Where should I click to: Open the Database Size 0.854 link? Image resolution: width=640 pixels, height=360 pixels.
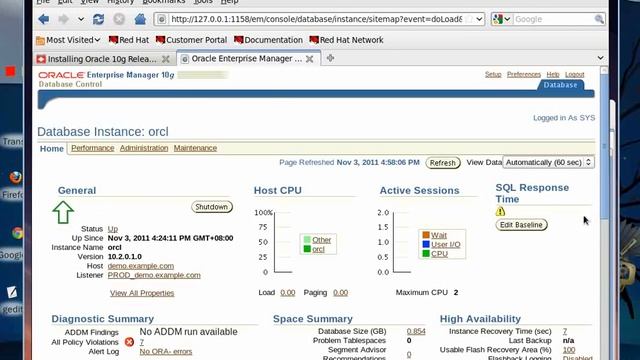click(416, 331)
